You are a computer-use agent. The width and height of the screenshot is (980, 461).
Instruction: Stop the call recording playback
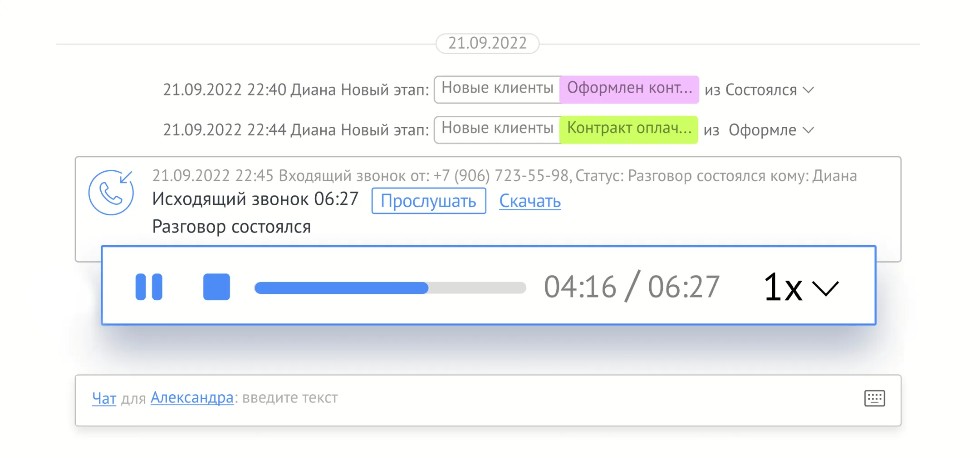click(216, 286)
